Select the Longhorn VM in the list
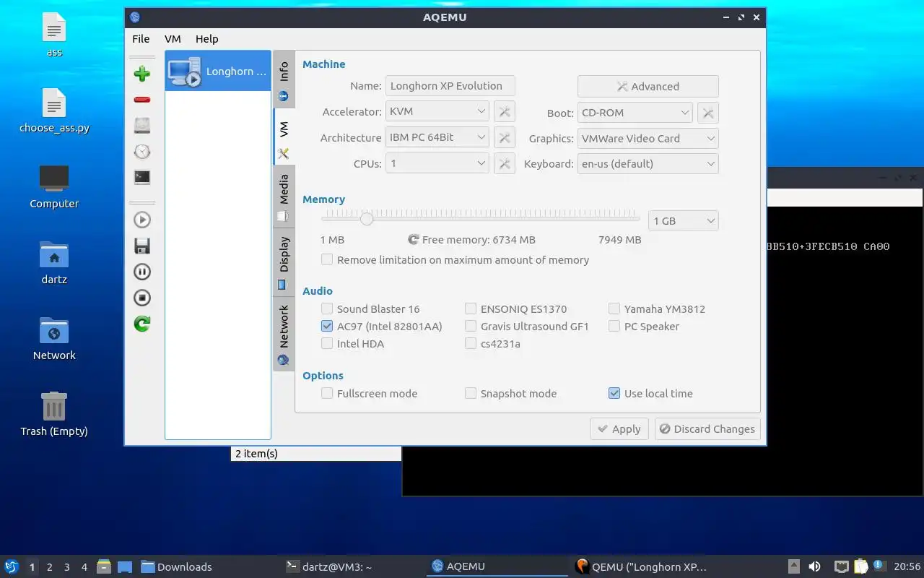Image resolution: width=924 pixels, height=578 pixels. [218, 71]
